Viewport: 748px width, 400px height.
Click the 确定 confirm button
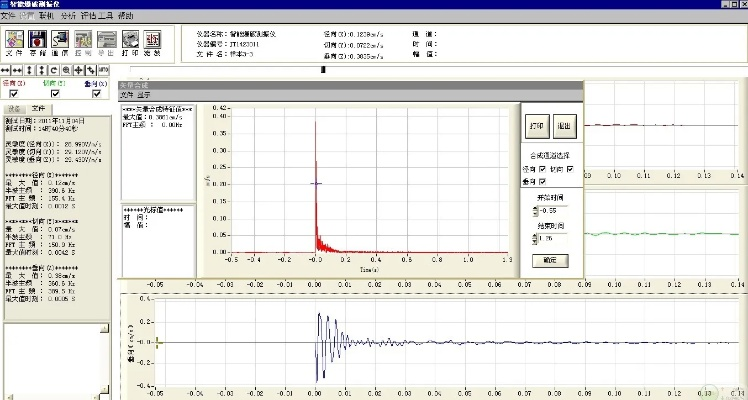(550, 260)
